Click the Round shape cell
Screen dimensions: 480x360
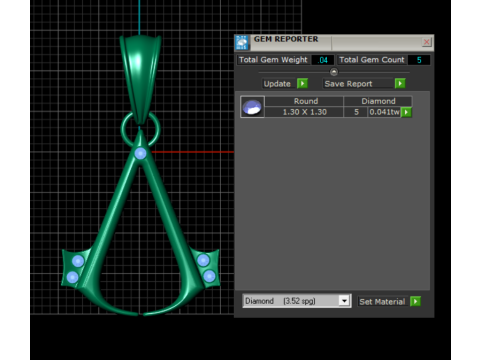(x=305, y=101)
